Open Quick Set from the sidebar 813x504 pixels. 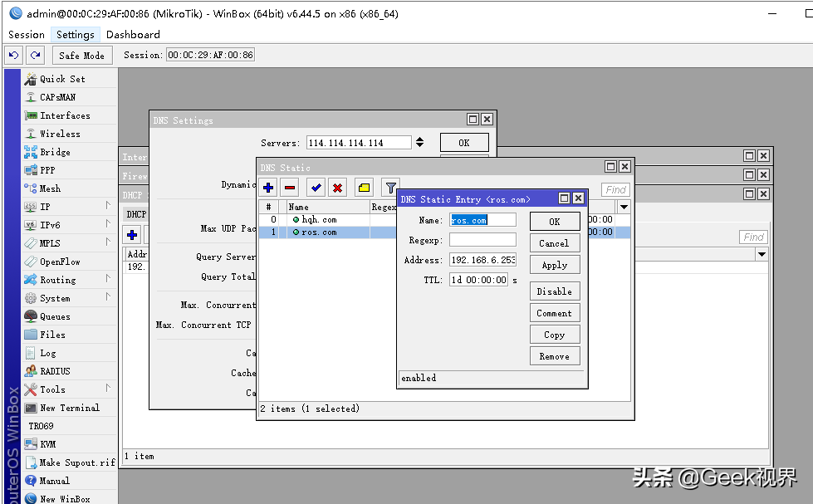coord(62,79)
